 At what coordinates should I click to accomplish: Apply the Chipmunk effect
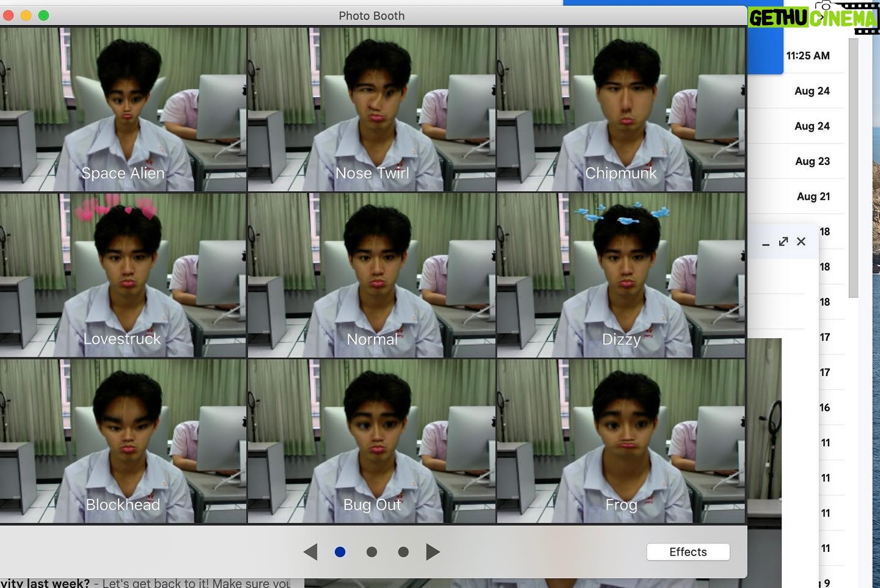(x=621, y=110)
